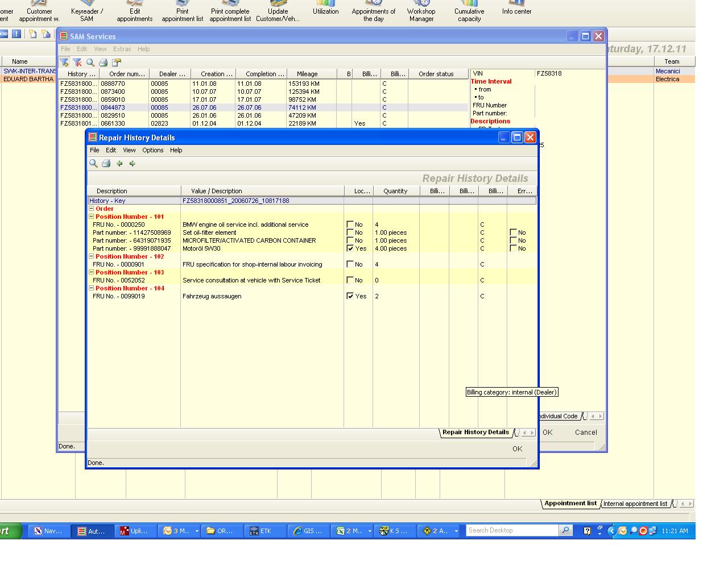
Task: Click the remove filter icon in SAM Services
Action: click(x=77, y=63)
